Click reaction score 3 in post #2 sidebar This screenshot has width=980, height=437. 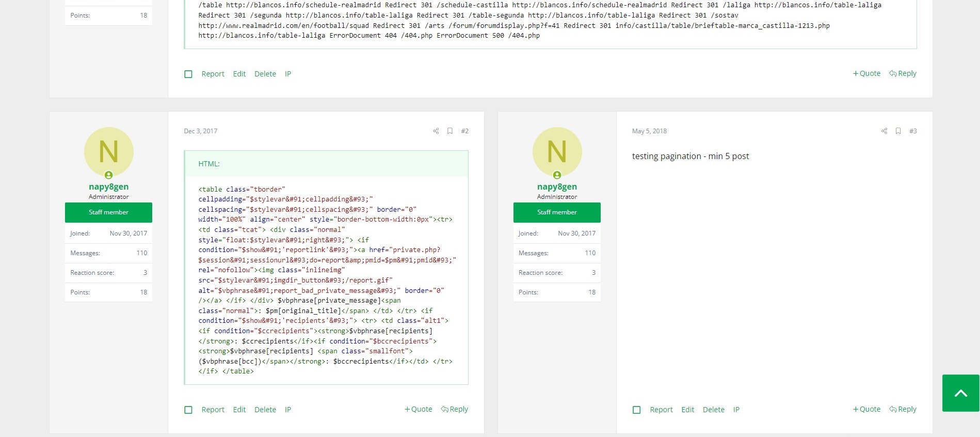tap(145, 273)
